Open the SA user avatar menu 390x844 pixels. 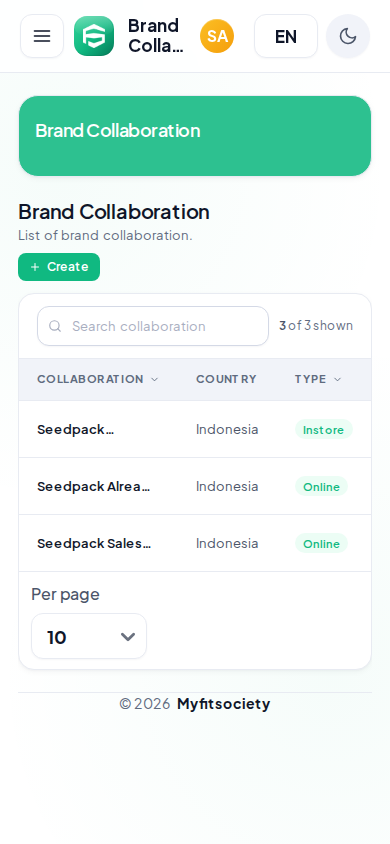217,36
